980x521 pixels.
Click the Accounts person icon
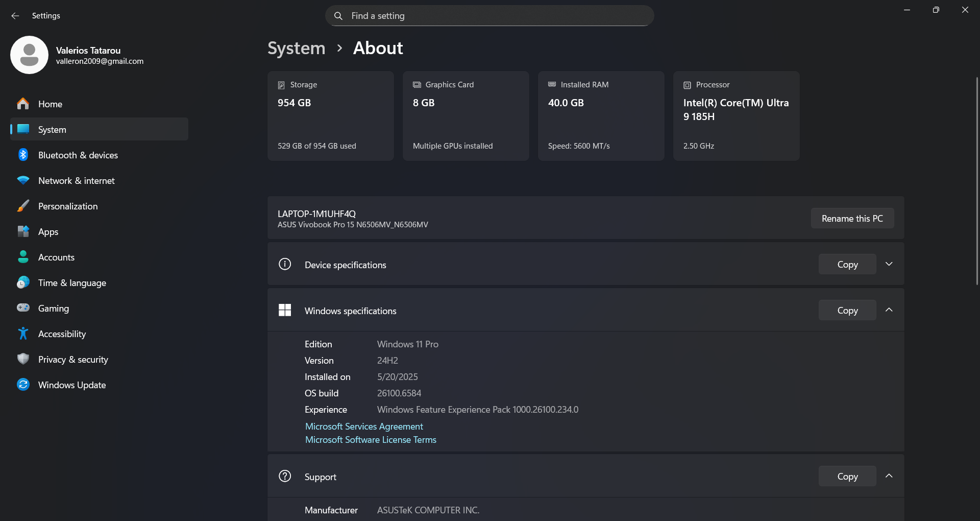pyautogui.click(x=23, y=257)
